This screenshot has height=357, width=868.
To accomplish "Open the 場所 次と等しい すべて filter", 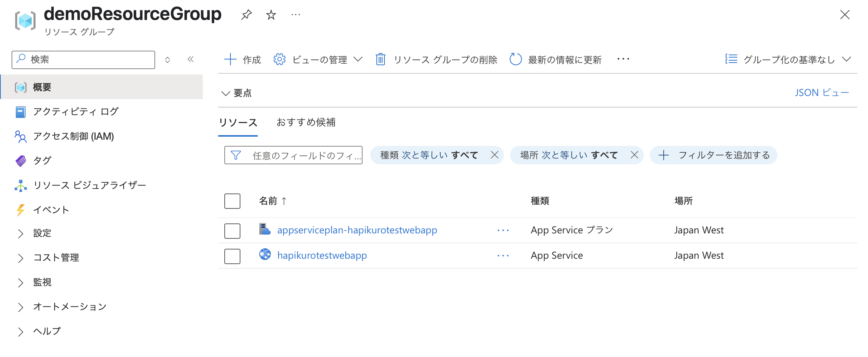I will [569, 155].
